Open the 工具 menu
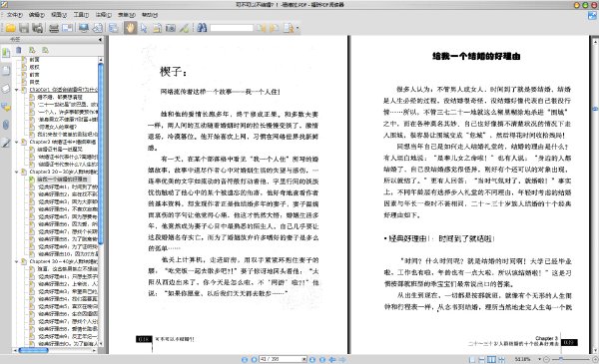Viewport: 599px width, 364px height. click(81, 15)
